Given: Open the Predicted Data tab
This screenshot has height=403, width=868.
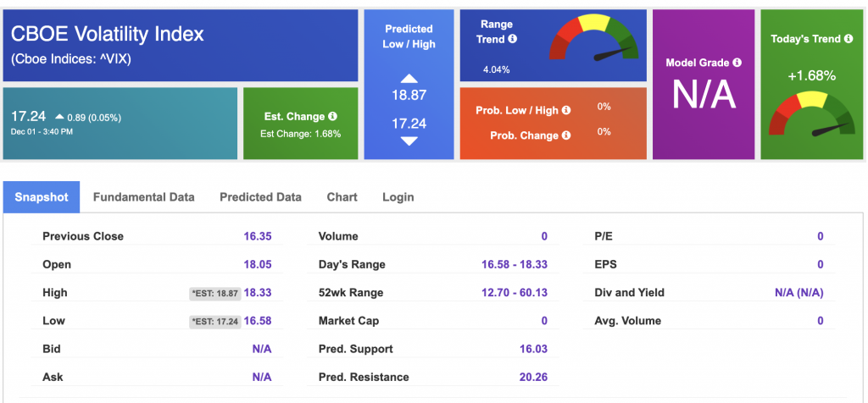Looking at the screenshot, I should [260, 197].
